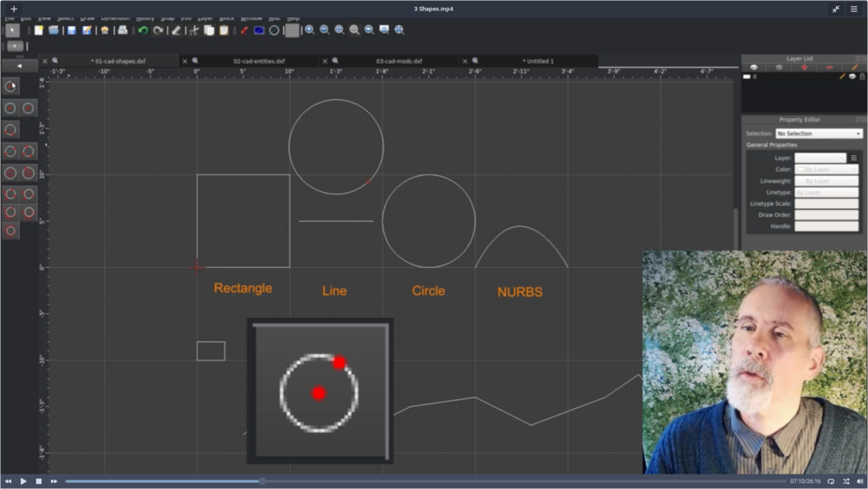
Task: Switch to the 03-cad-mods.dxf tab
Action: point(398,61)
